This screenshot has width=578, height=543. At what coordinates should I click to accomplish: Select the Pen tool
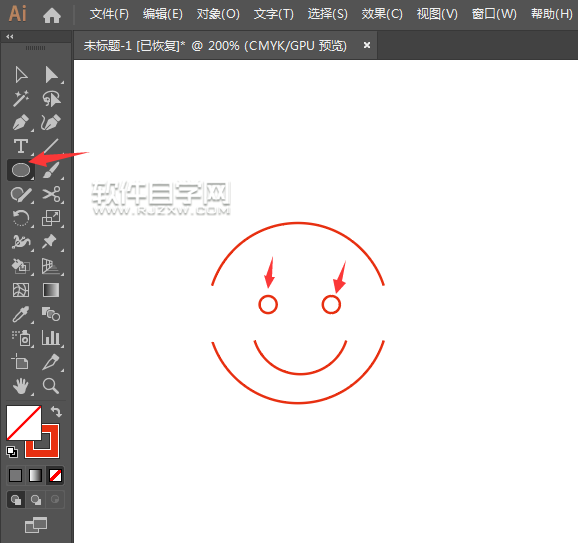pos(21,123)
